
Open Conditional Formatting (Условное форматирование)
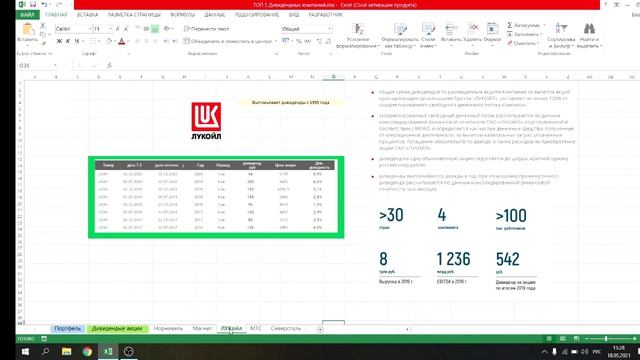[358, 36]
